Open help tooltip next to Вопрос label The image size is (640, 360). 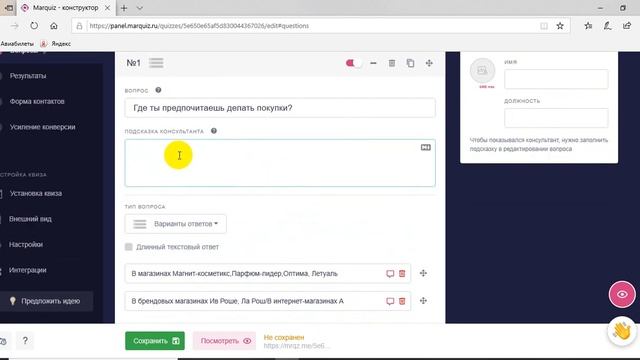coord(158,90)
